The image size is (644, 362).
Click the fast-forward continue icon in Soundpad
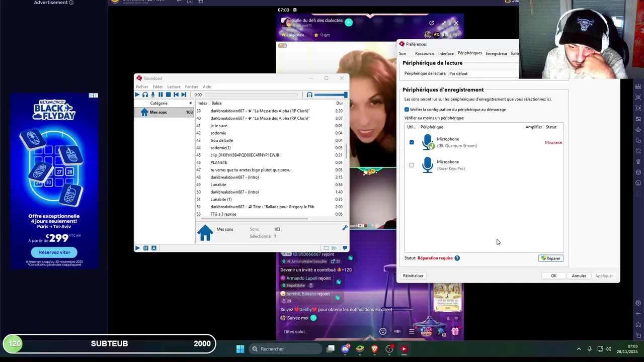[334, 248]
